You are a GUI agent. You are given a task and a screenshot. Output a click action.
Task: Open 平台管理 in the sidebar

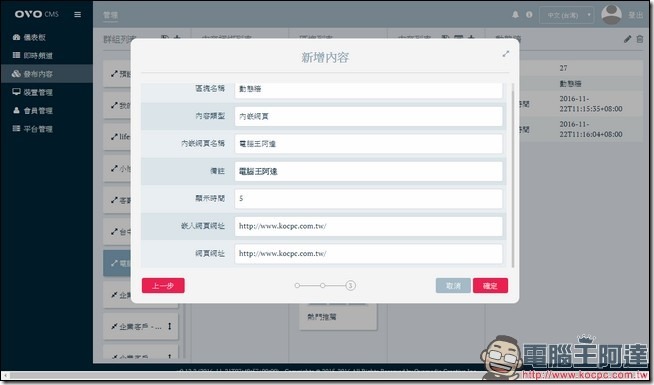click(33, 129)
